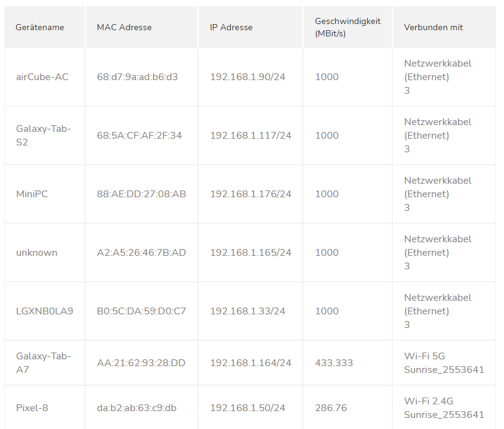Click the IP Adresse column header
504x429 pixels.
[x=231, y=27]
